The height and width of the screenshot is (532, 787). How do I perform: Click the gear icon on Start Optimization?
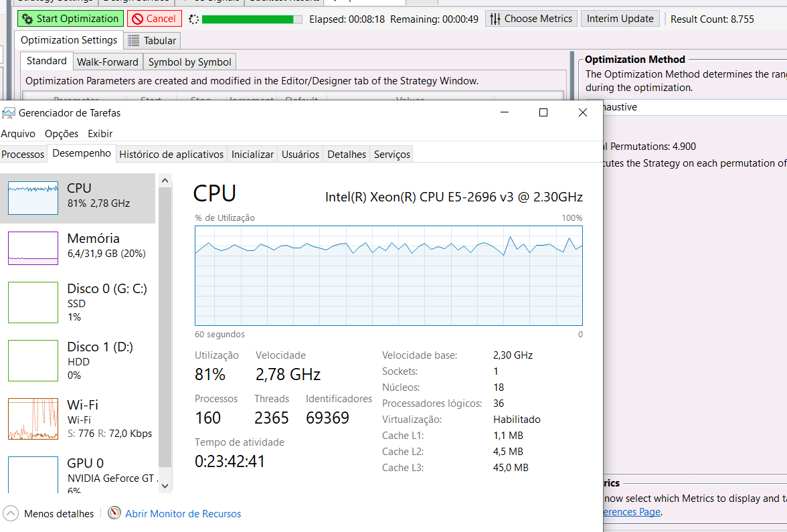point(27,19)
